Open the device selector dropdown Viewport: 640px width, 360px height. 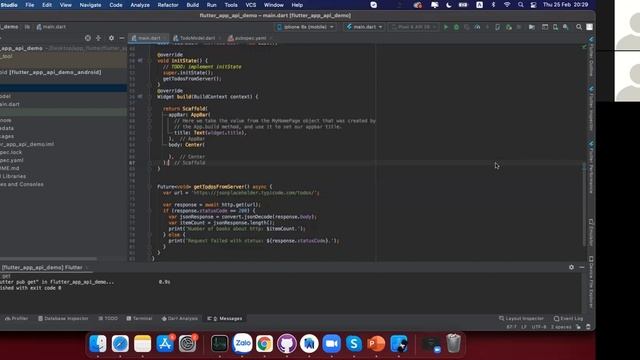tap(305, 27)
